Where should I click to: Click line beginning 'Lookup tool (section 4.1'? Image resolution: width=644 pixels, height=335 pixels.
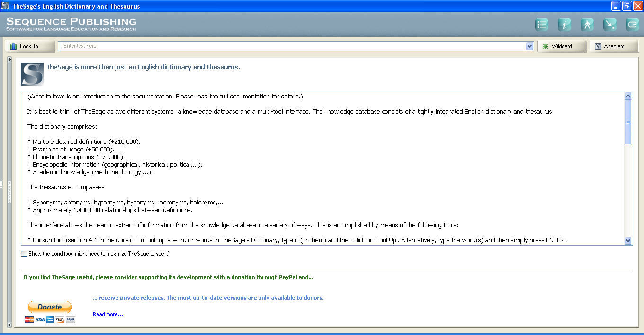tap(296, 240)
